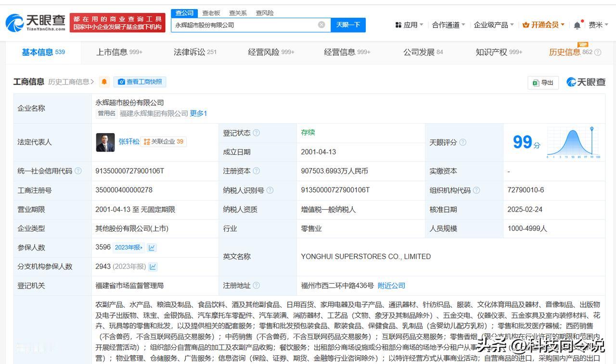The height and width of the screenshot is (364, 616).
Task: Select organization code 72790010-6
Action: click(526, 190)
